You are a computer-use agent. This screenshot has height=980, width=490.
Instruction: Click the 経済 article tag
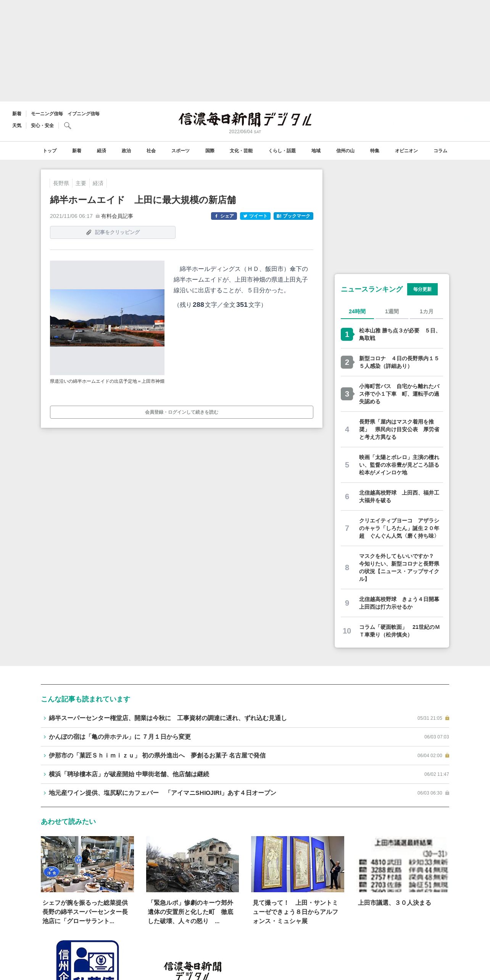coord(98,183)
